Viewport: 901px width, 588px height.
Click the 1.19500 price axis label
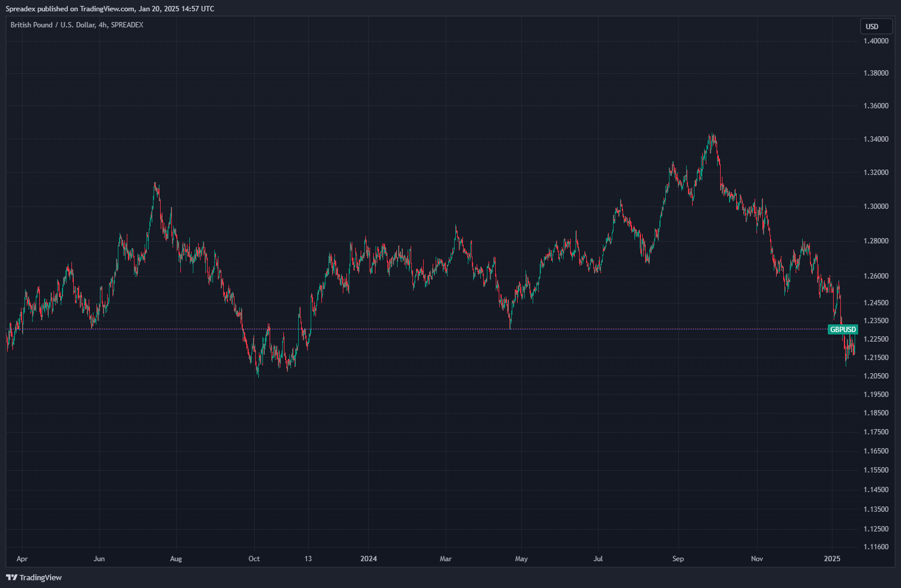click(876, 395)
